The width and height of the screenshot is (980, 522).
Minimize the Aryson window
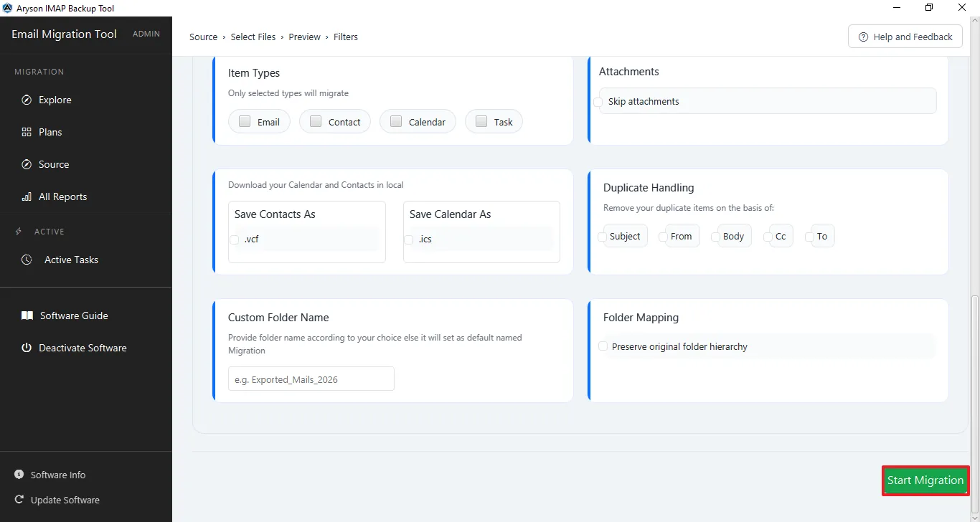(897, 8)
